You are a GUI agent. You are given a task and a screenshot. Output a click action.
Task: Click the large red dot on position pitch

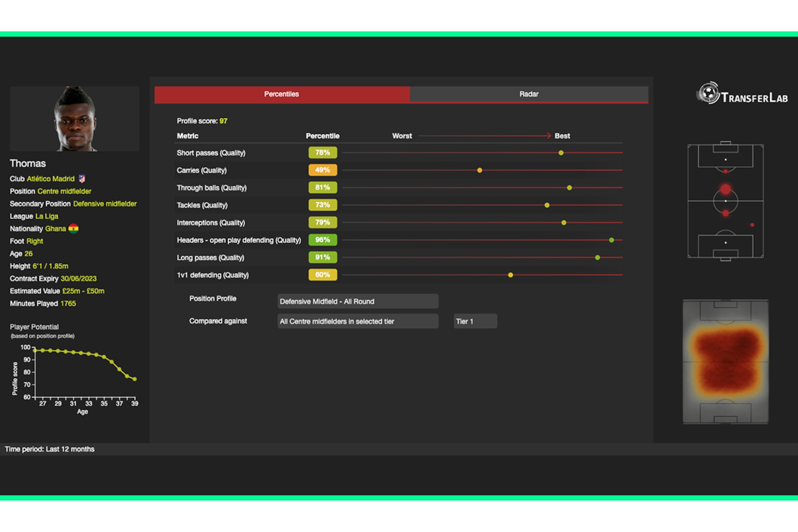(725, 189)
